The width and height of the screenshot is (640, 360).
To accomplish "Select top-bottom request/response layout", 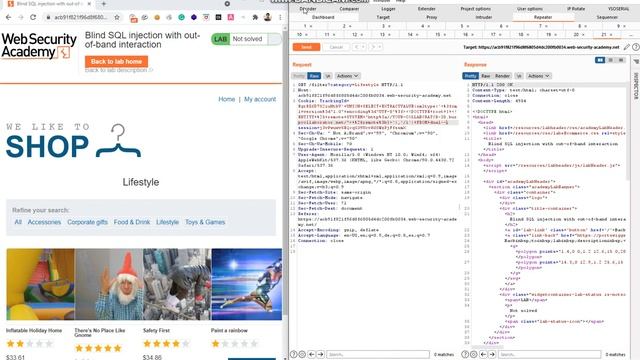I will click(611, 60).
